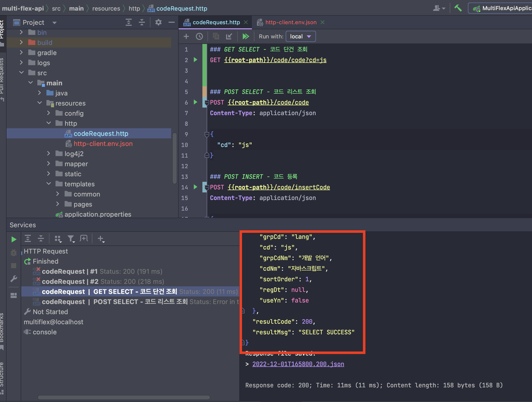Open Project panel settings gear

click(158, 22)
